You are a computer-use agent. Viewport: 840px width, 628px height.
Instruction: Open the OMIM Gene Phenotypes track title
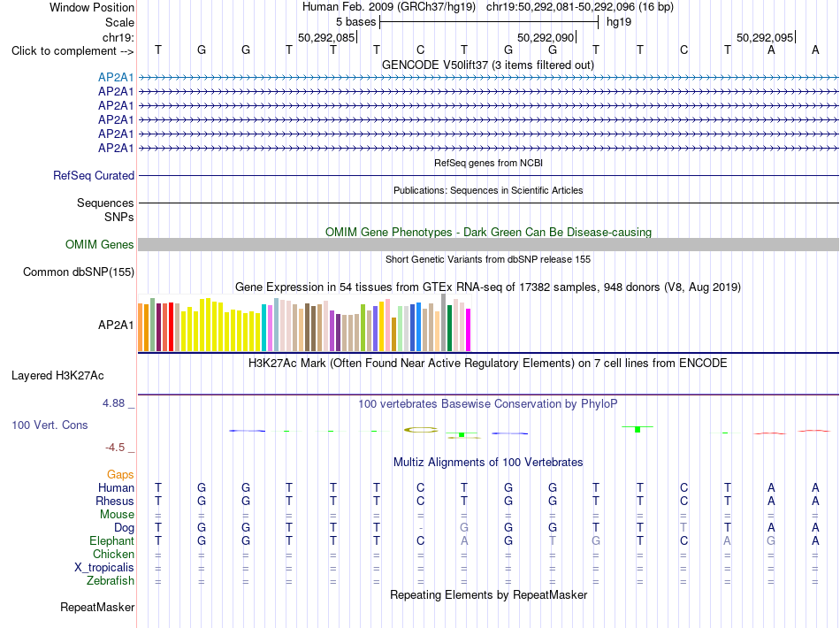click(488, 232)
